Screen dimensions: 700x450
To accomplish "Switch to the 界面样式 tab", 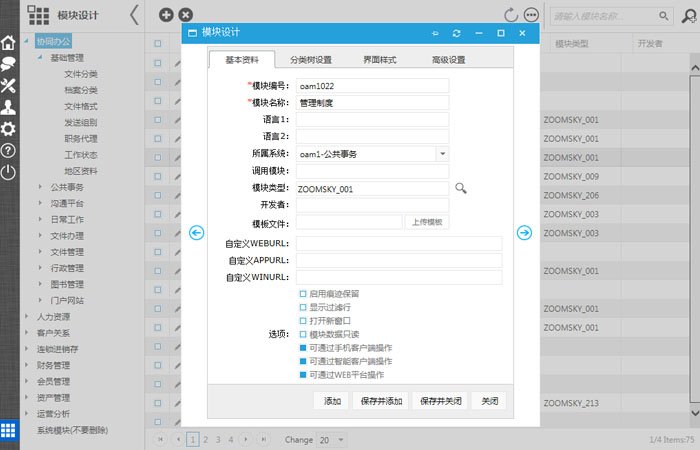I will click(380, 60).
